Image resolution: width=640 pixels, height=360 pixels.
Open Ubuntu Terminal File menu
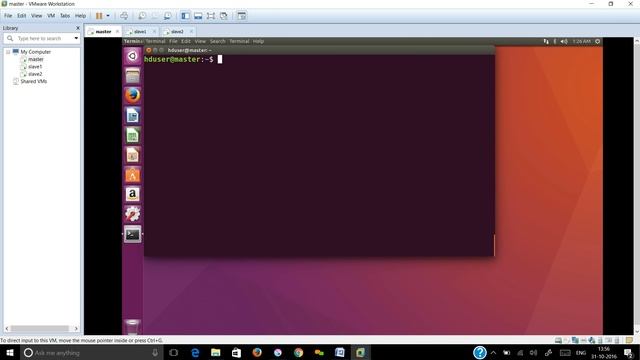pos(173,41)
